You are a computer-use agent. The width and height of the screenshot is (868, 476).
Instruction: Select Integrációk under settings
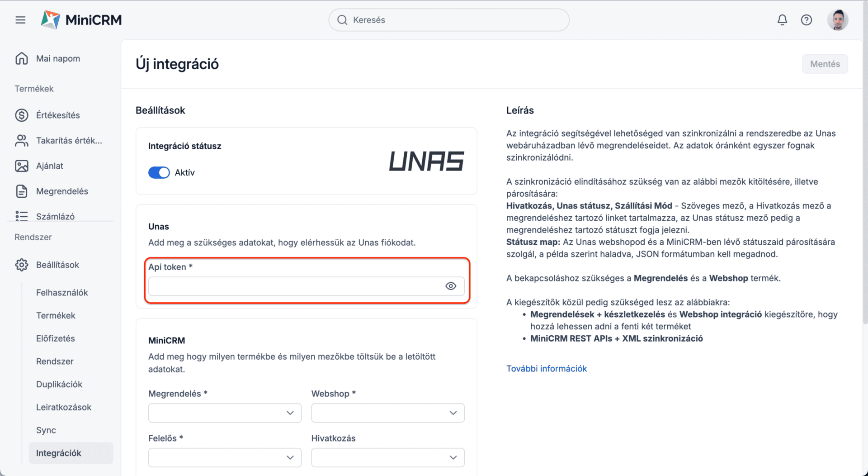coord(71,453)
